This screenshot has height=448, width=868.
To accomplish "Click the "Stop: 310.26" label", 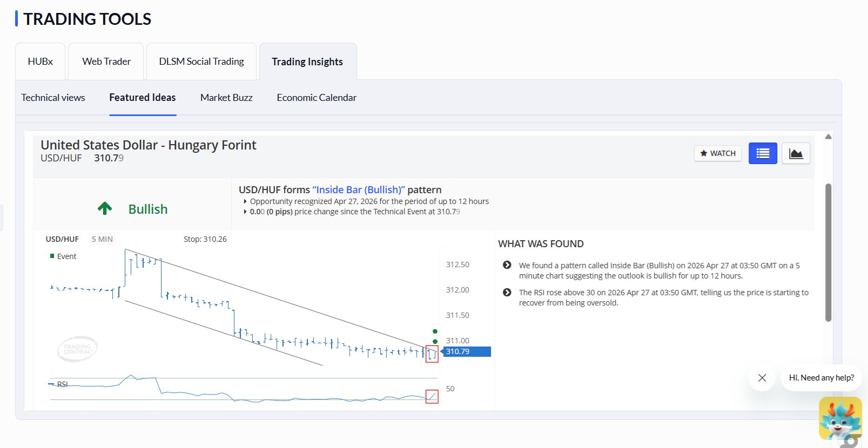I will point(205,239).
